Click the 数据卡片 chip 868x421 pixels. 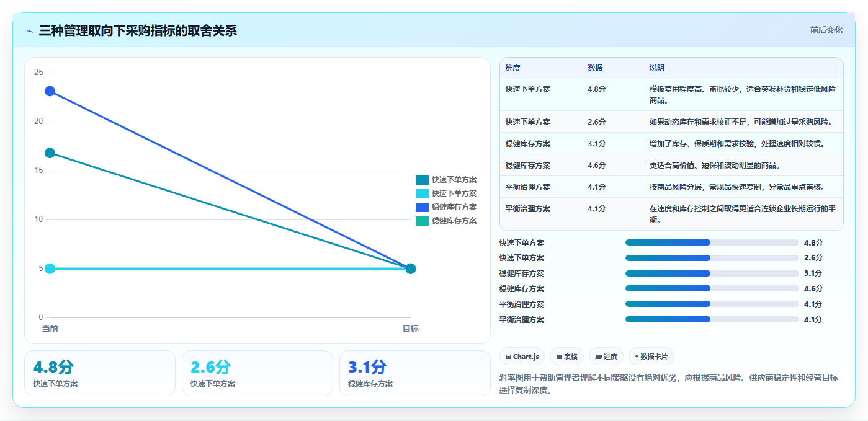coord(651,357)
